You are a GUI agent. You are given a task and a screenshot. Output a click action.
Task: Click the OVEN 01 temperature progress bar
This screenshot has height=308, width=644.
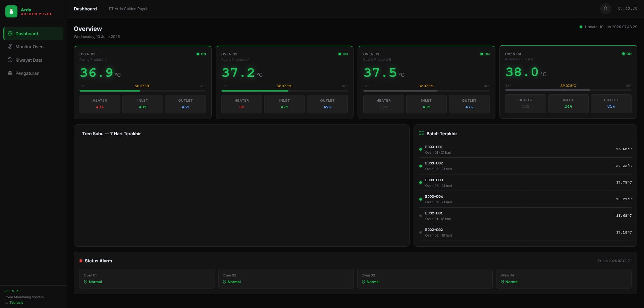(143, 91)
